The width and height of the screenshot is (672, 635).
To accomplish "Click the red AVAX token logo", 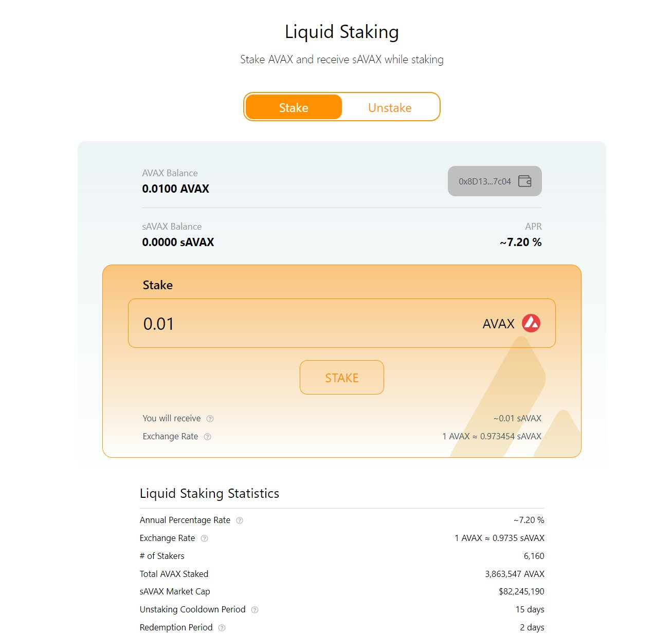I will pos(531,324).
